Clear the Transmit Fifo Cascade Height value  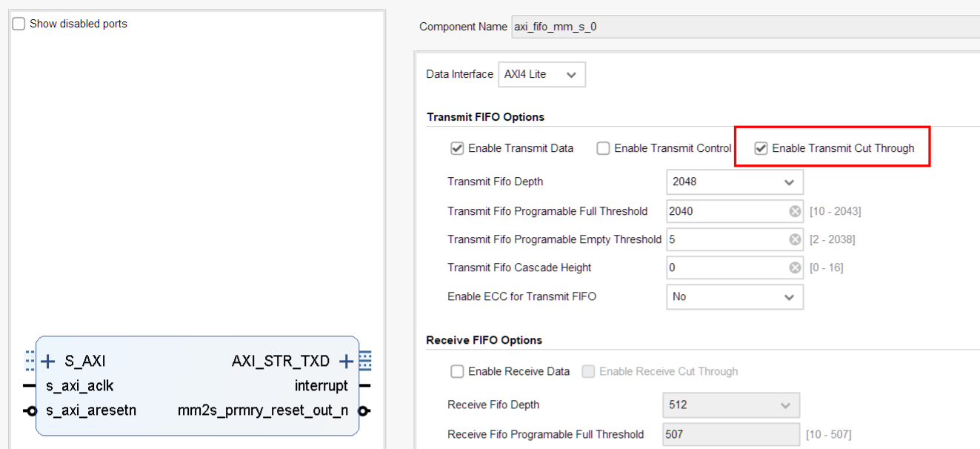click(795, 267)
